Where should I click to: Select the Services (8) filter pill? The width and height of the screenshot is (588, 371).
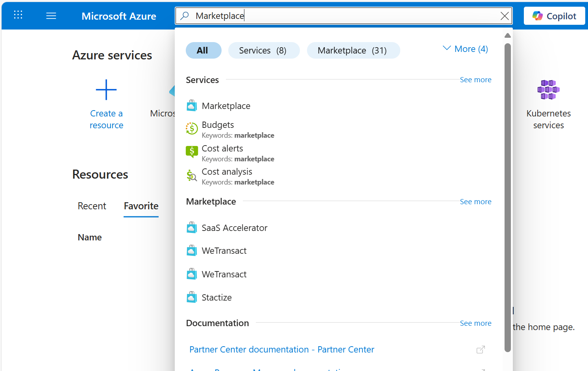(x=264, y=50)
